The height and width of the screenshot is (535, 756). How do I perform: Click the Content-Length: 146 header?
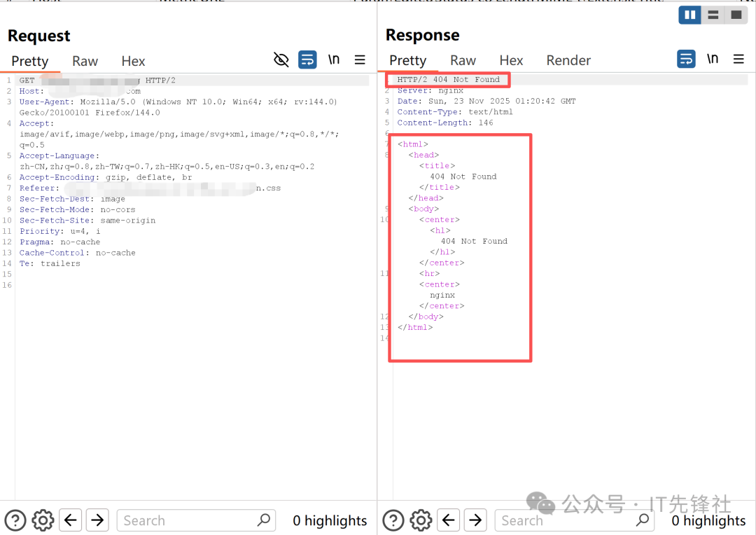(x=445, y=123)
